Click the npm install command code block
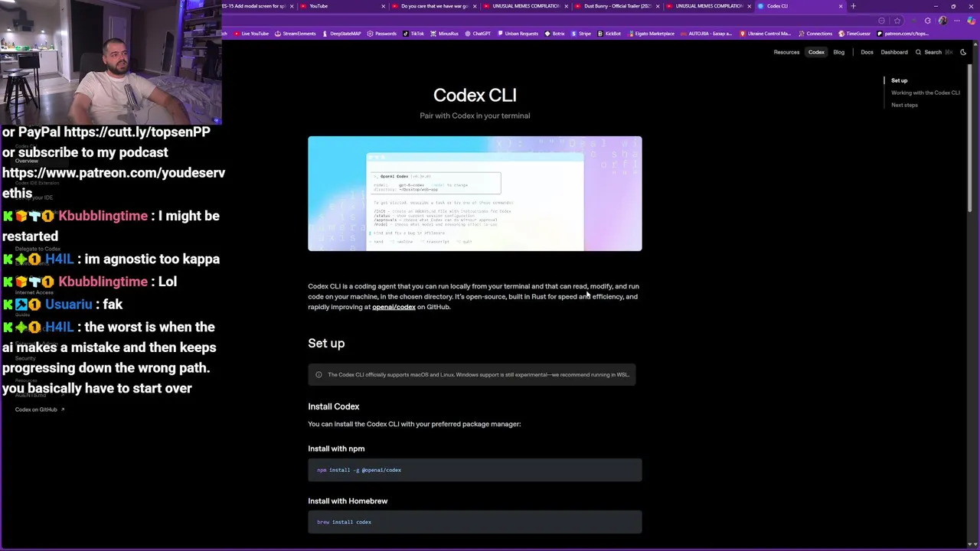Viewport: 980px width, 551px height. pos(475,470)
